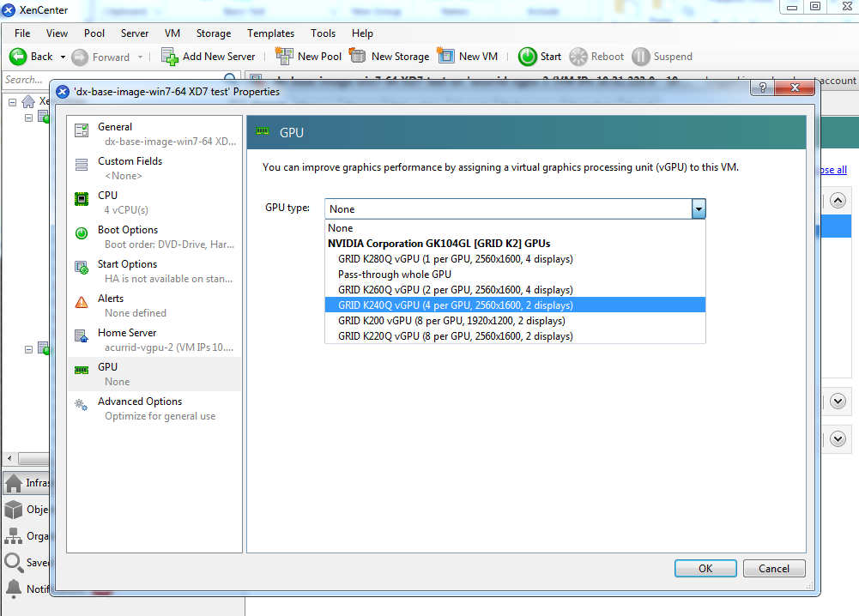The height and width of the screenshot is (616, 859).
Task: Click the New Storage icon
Action: tap(358, 57)
